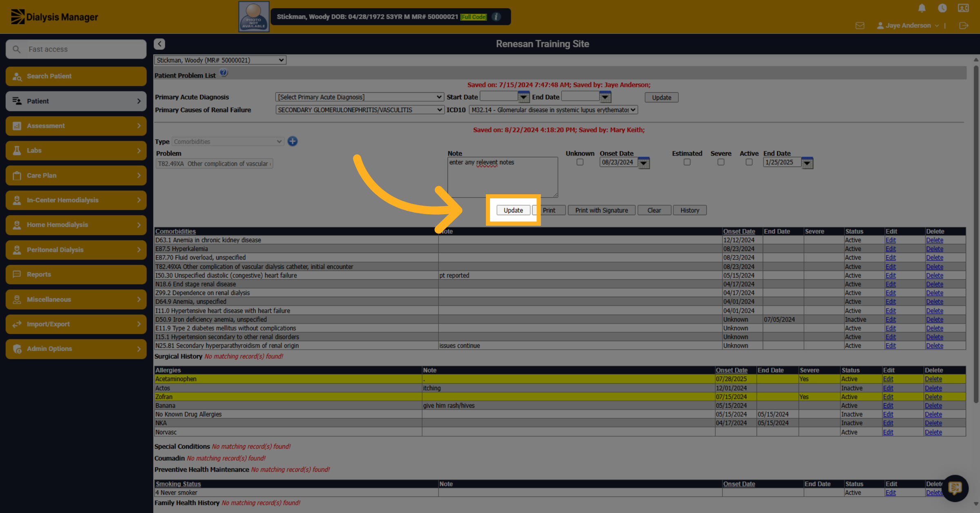Expand the In-Center Hemodialysis menu
This screenshot has height=513, width=980.
pyautogui.click(x=76, y=200)
